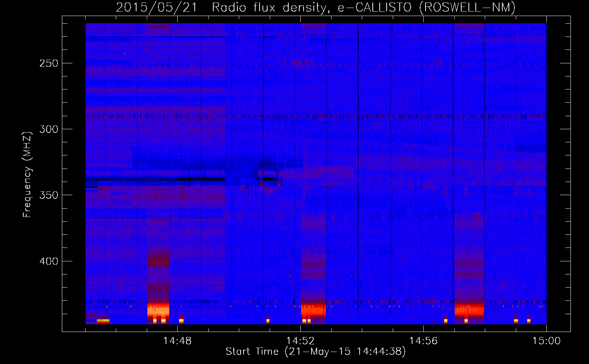This screenshot has height=364, width=589.
Task: Click the 400 frequency tick label
Action: coord(49,261)
